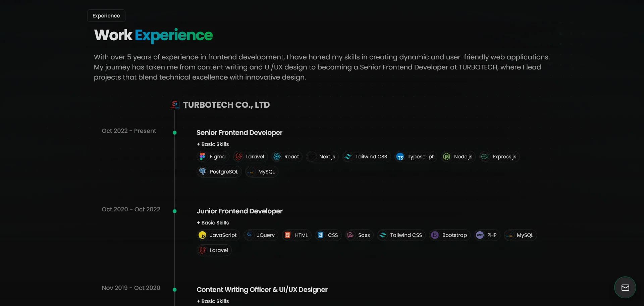
Task: Click the Sass icon badge
Action: tap(351, 235)
